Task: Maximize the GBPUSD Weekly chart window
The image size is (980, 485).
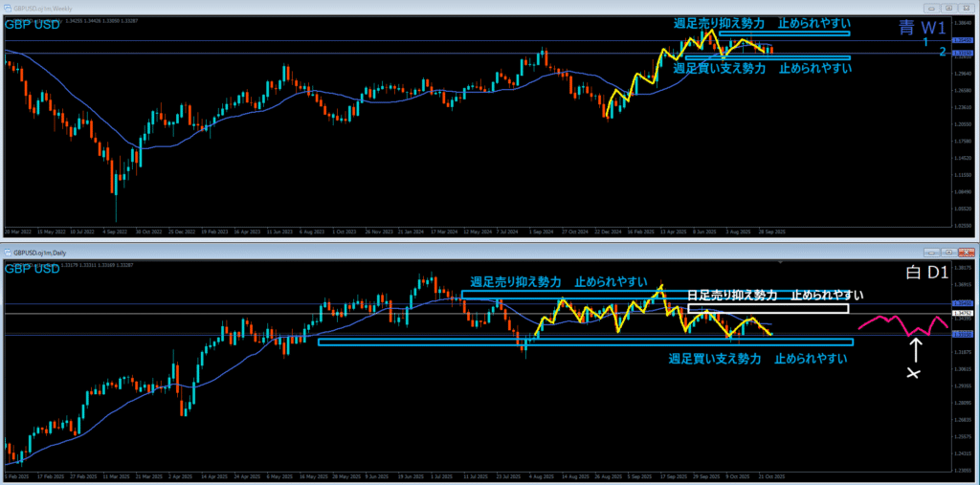Action: click(948, 8)
